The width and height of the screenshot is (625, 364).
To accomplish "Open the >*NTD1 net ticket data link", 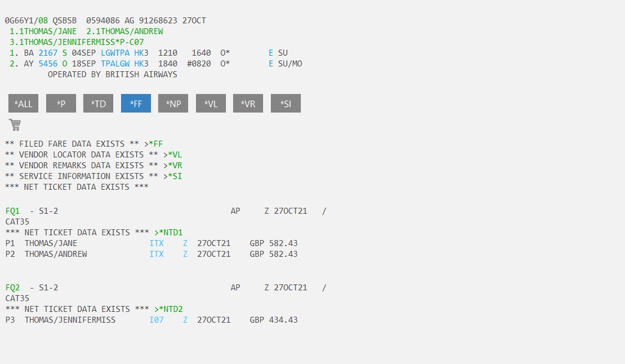I will coord(168,232).
